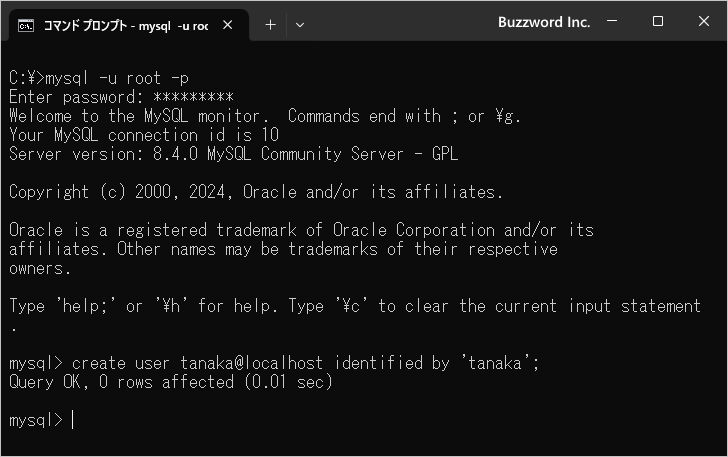728x457 pixels.
Task: Open a new terminal tab with plus button
Action: 270,25
